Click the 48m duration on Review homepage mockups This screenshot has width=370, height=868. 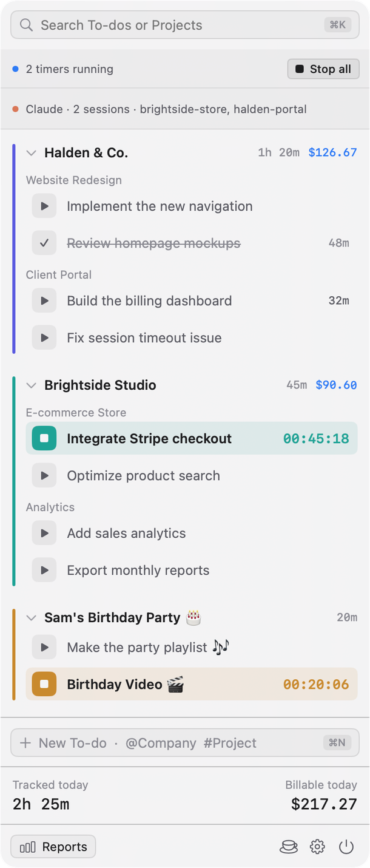coord(338,243)
